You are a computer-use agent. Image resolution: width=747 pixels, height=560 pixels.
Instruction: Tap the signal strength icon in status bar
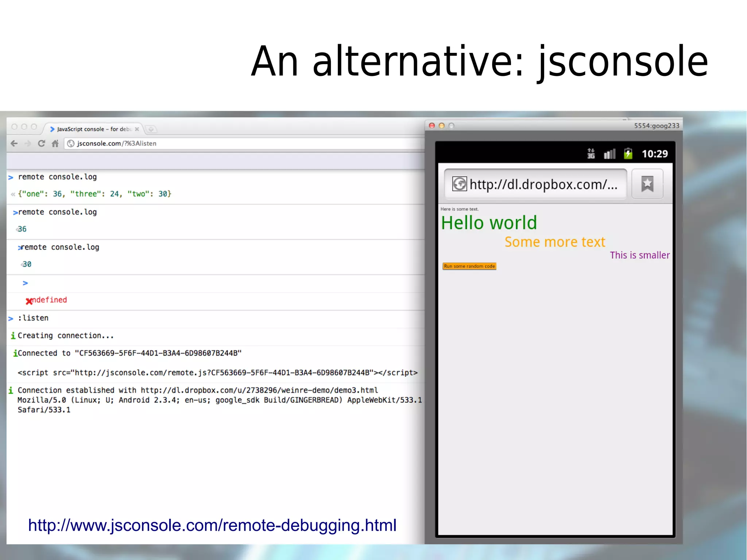pos(609,154)
